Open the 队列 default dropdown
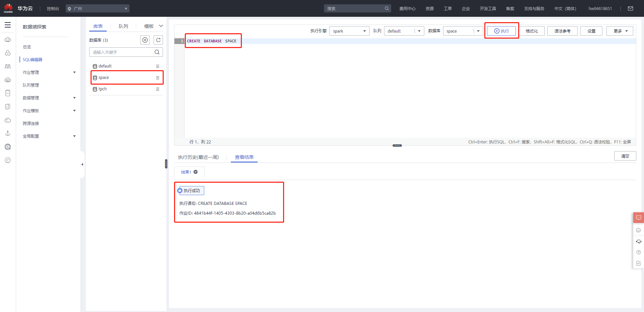The width and height of the screenshot is (644, 312). tap(404, 31)
